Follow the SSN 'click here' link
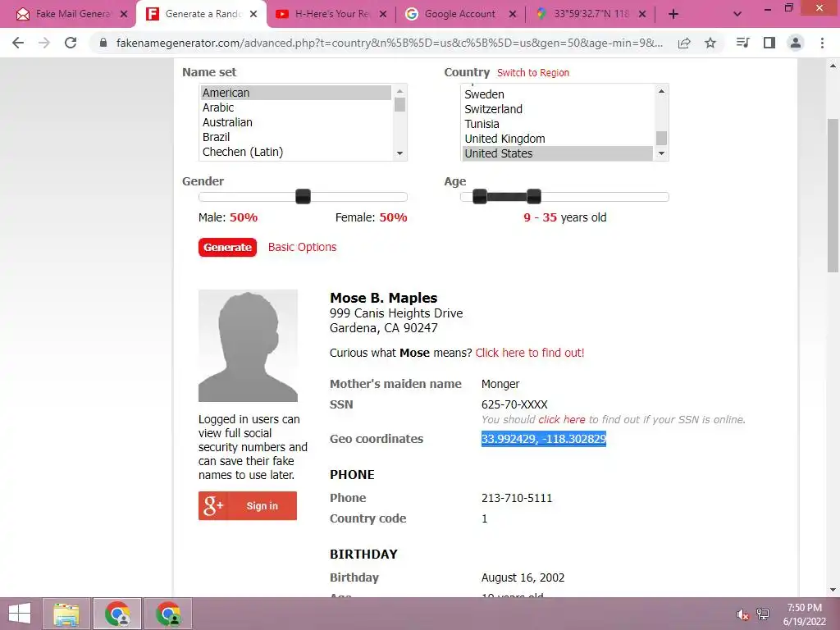The height and width of the screenshot is (630, 840). (561, 419)
